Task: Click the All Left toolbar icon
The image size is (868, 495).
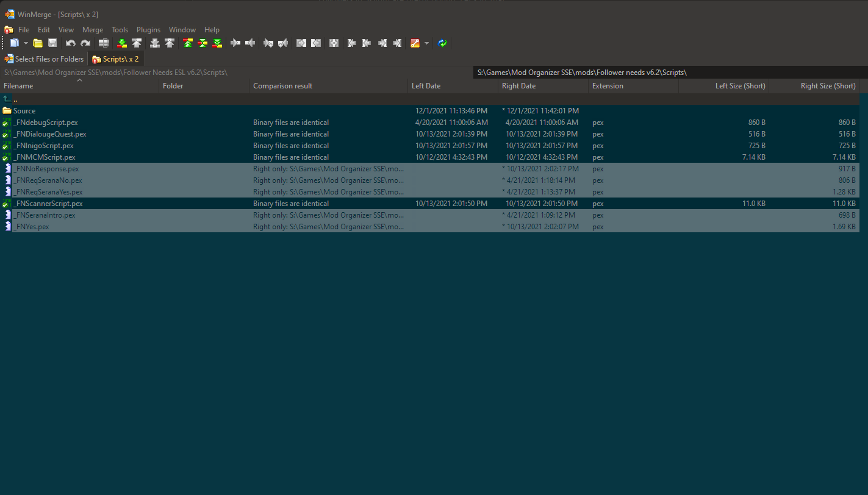Action: coord(316,43)
